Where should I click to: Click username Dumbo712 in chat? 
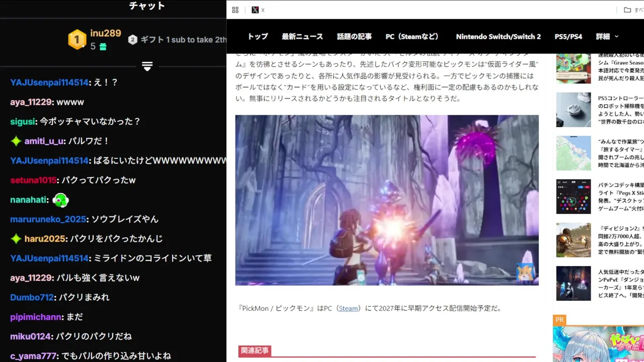(x=32, y=297)
